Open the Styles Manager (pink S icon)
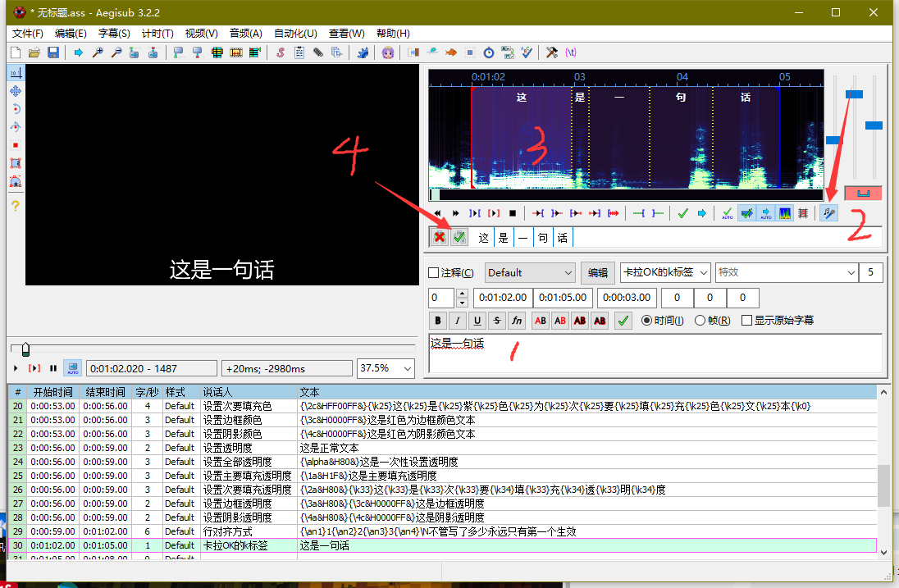 click(280, 52)
